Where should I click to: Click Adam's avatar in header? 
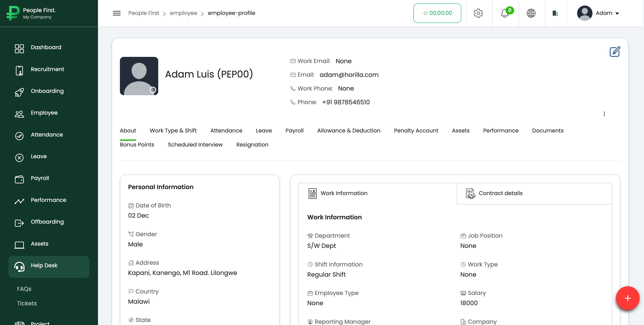coord(585,13)
